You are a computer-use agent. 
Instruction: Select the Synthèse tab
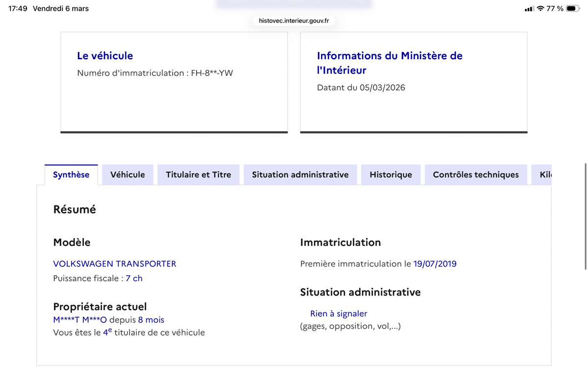coord(71,175)
